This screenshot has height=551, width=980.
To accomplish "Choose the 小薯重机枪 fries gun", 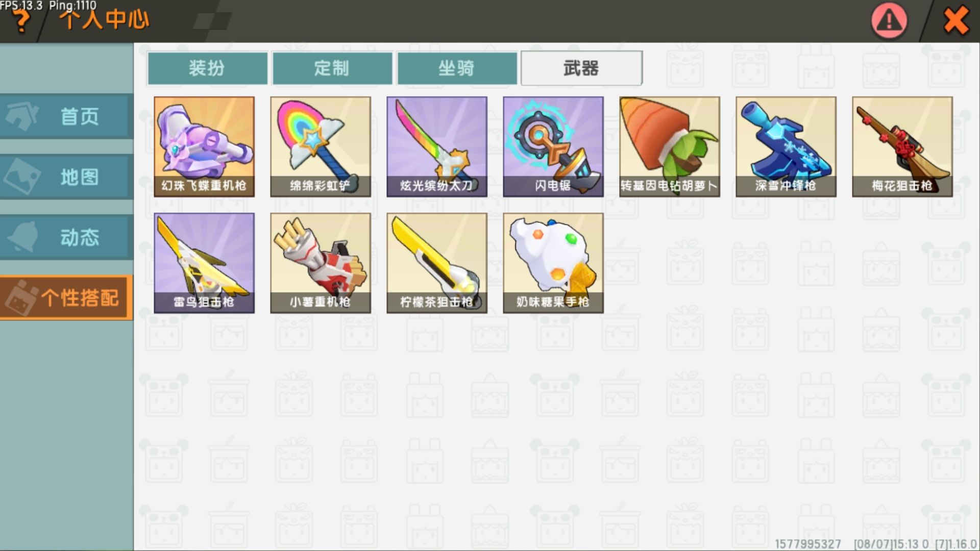I will coord(321,263).
